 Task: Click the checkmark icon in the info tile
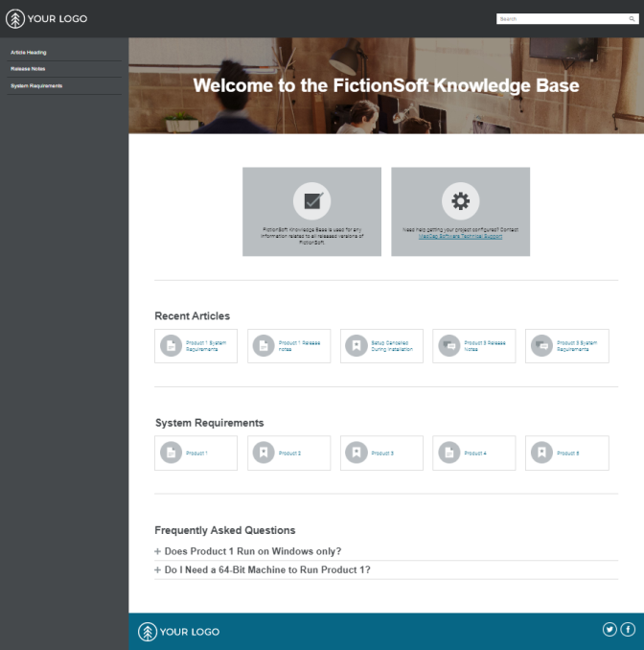point(311,200)
